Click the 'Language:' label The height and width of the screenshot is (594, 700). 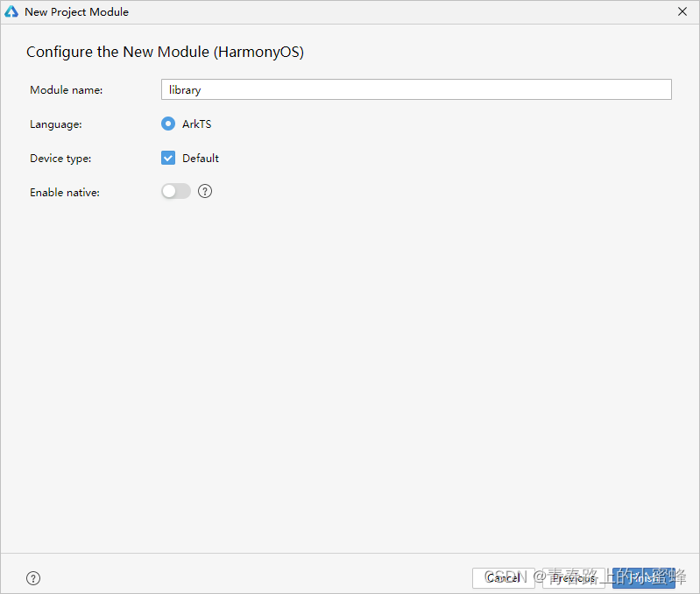tap(56, 124)
